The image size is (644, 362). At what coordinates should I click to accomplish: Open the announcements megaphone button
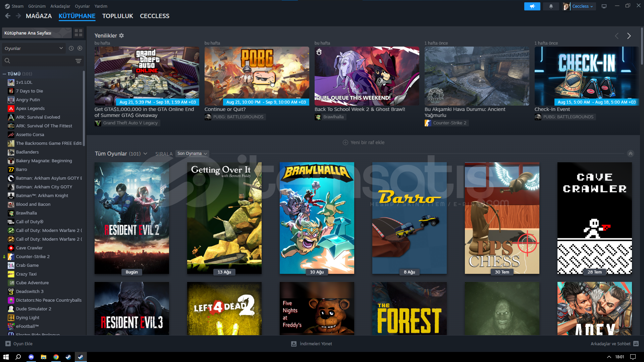click(x=532, y=6)
